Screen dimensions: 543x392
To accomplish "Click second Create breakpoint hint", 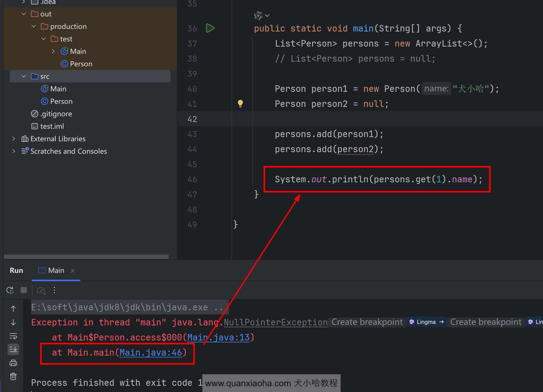I will pyautogui.click(x=486, y=322).
